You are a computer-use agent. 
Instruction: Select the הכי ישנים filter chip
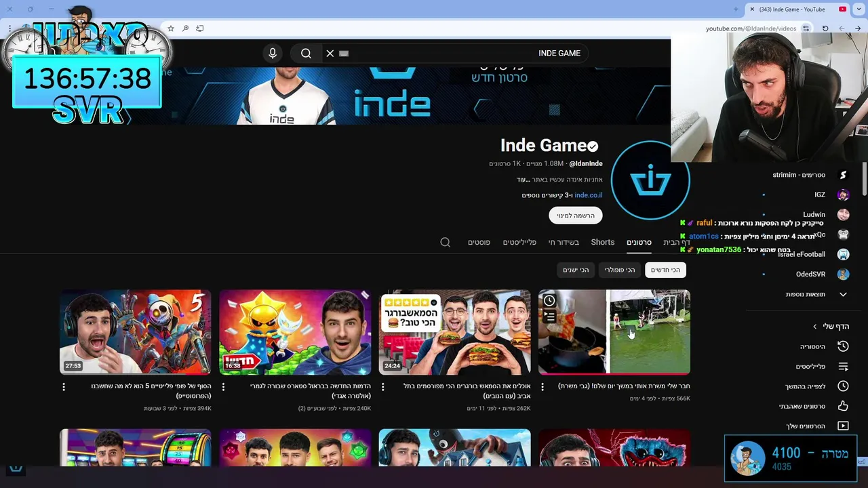(x=576, y=270)
